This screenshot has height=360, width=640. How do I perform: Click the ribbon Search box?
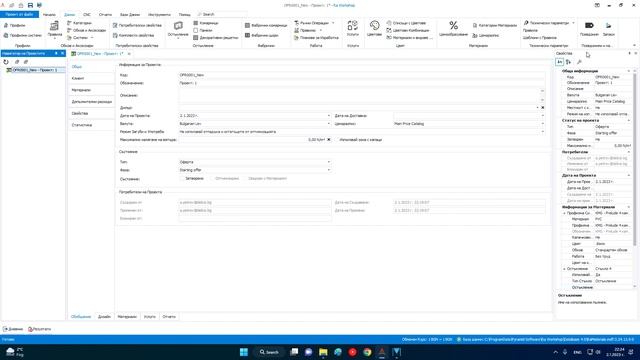pyautogui.click(x=221, y=14)
